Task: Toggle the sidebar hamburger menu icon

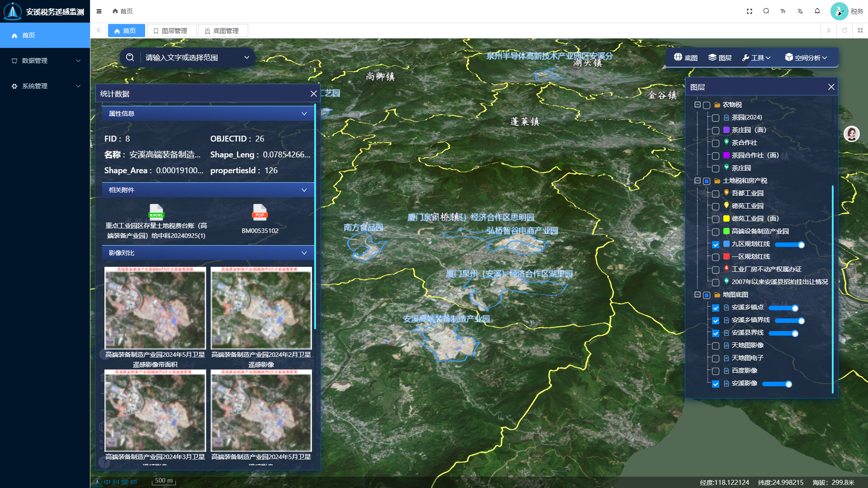Action: 99,11
